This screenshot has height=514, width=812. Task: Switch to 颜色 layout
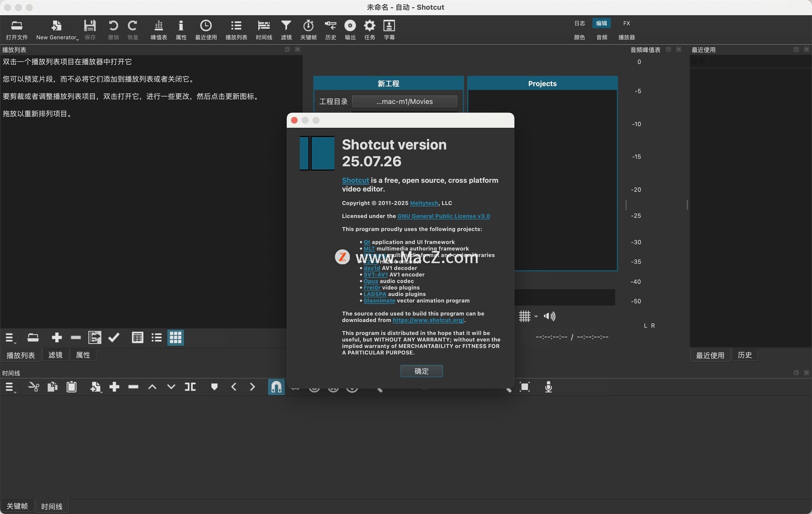579,37
